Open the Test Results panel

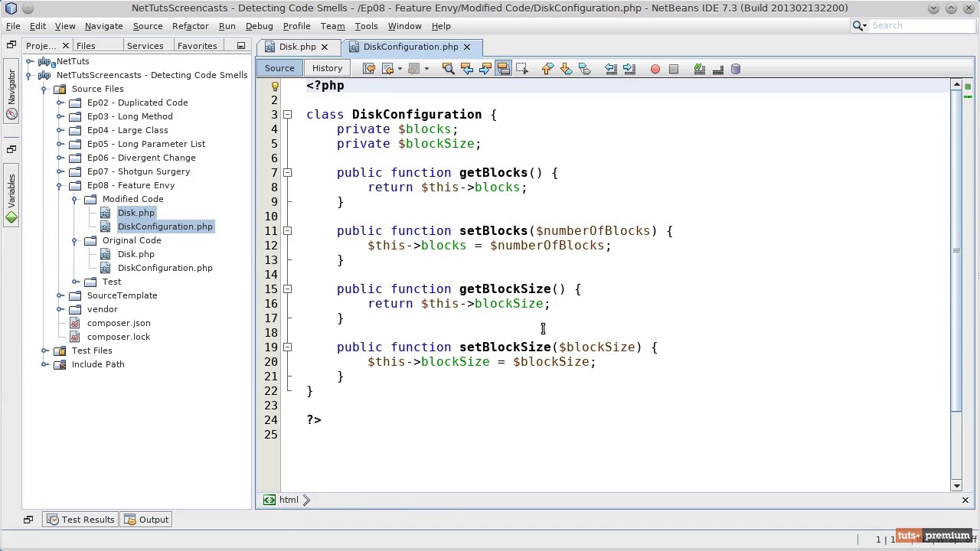pyautogui.click(x=81, y=520)
